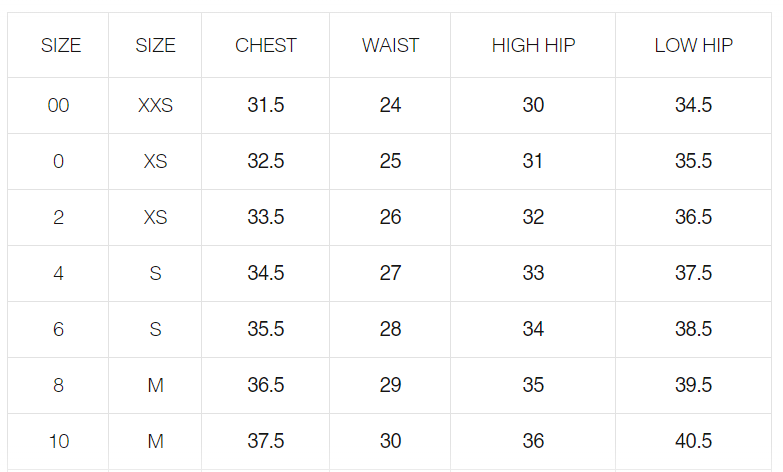Click chest value 37.5
The height and width of the screenshot is (472, 783).
[x=266, y=441]
